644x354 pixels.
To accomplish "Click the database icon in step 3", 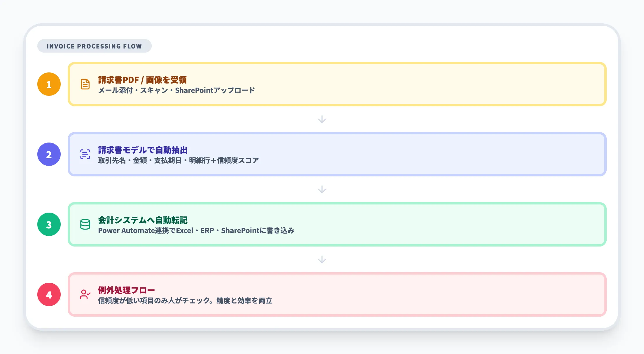I will point(85,224).
